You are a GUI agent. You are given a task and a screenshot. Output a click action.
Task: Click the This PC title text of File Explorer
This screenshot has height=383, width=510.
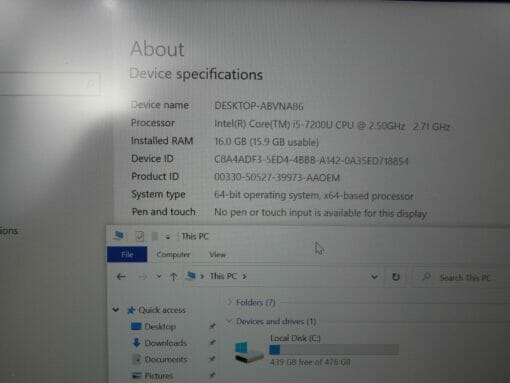195,236
